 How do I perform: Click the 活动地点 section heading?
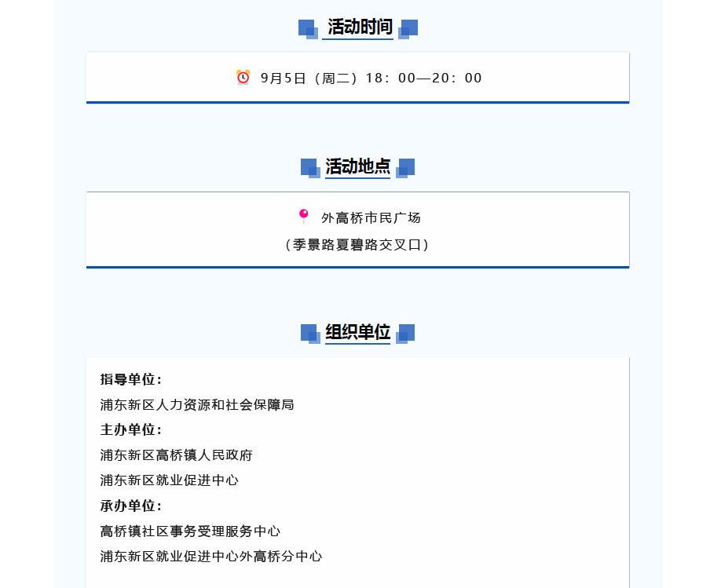(358, 167)
